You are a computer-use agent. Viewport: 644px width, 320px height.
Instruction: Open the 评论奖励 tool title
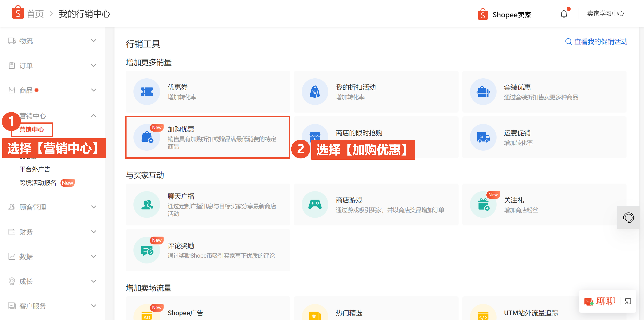181,246
